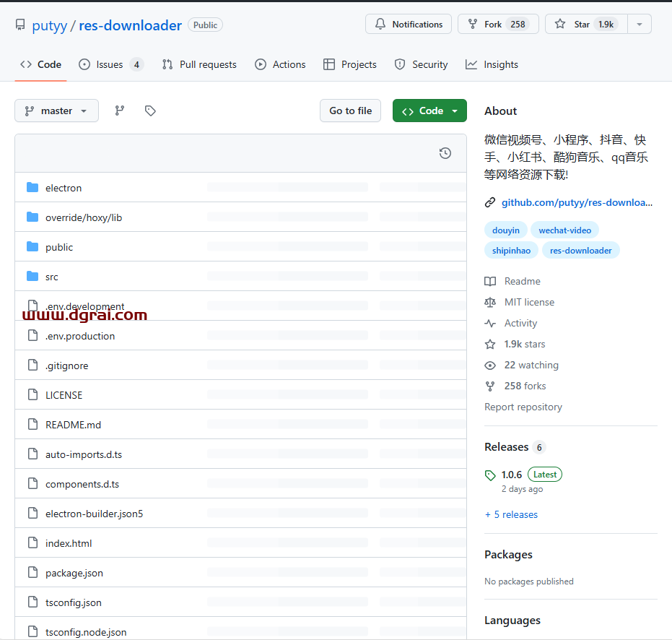The image size is (672, 640).
Task: Click the file icon for .env.production
Action: pos(32,335)
